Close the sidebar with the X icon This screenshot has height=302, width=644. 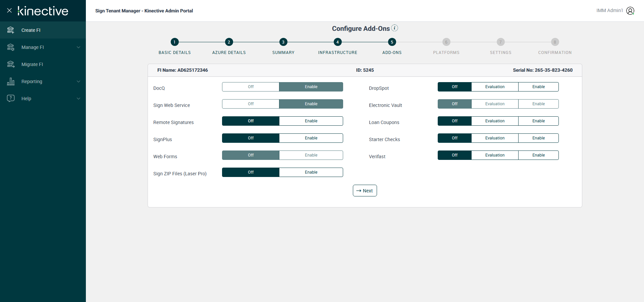pos(9,10)
